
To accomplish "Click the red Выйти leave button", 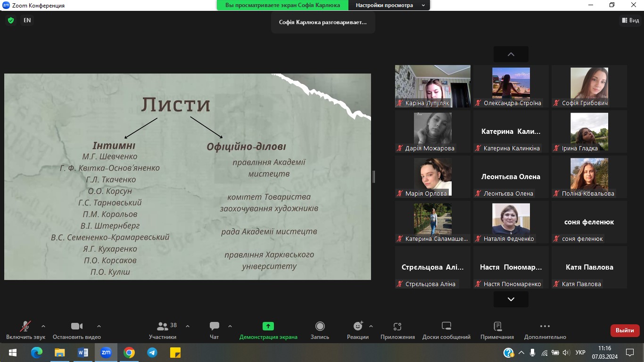I will tap(625, 330).
